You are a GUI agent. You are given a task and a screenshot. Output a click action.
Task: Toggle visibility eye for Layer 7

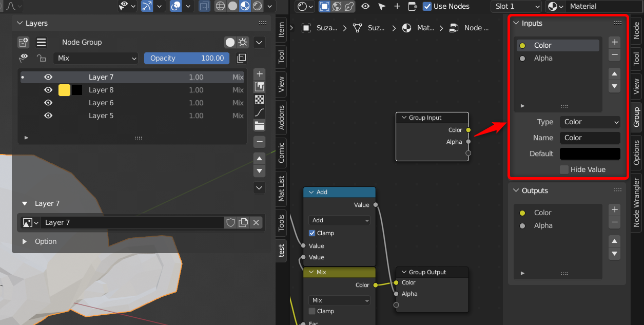48,77
